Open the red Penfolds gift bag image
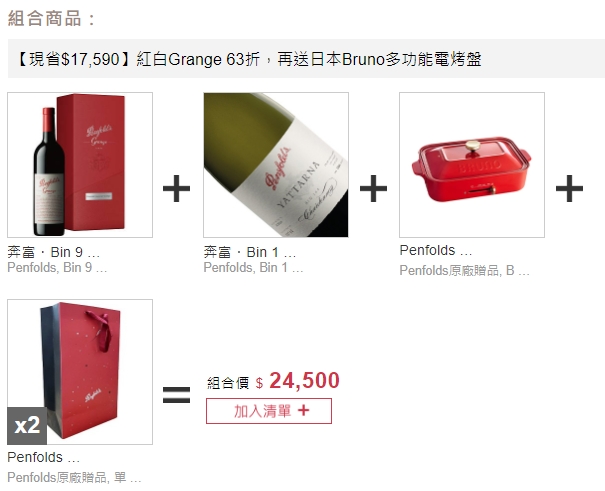Screen dimensions: 605x491 80,372
